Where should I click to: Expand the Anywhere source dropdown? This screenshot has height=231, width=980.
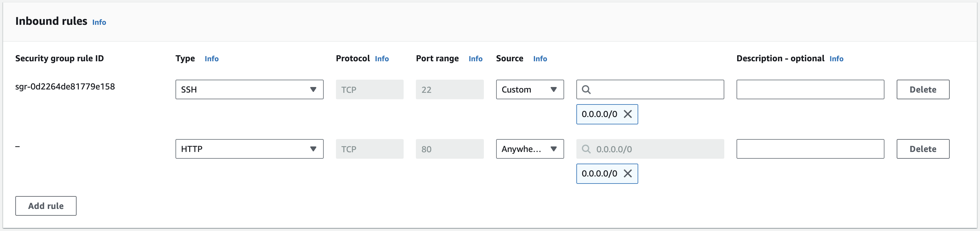point(530,149)
